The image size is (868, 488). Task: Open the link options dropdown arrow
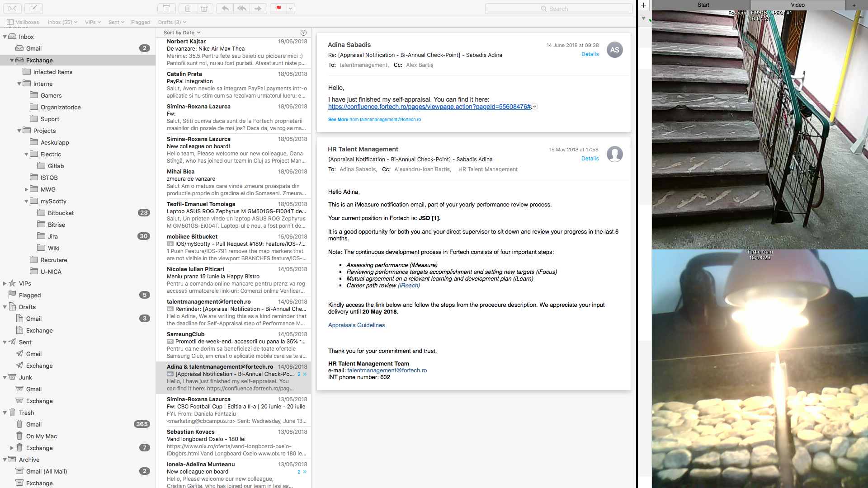pyautogui.click(x=535, y=107)
